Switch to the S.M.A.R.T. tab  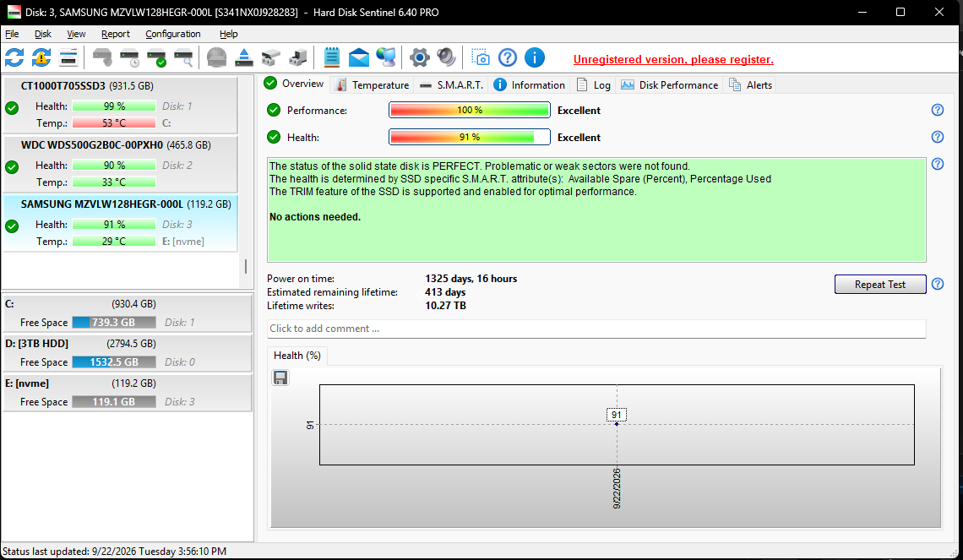click(x=452, y=84)
